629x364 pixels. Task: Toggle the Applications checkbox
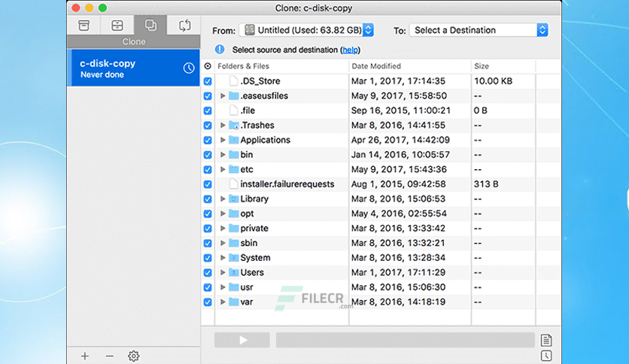coord(208,140)
